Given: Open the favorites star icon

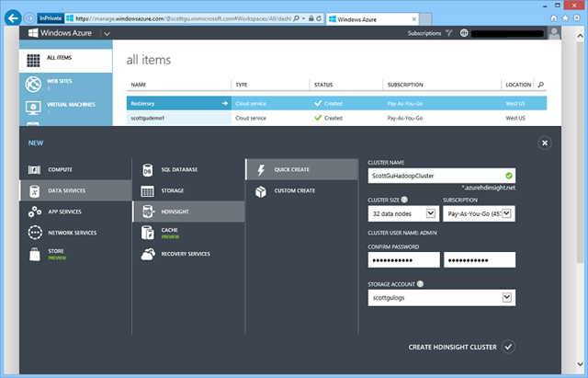Looking at the screenshot, I should (x=565, y=18).
